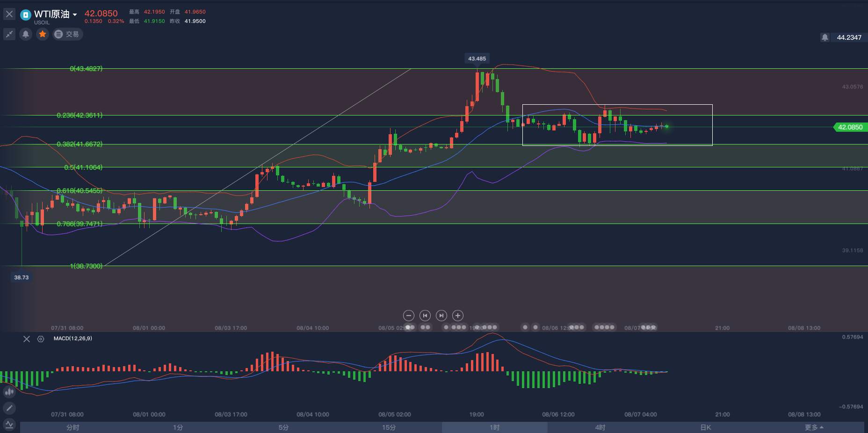
Task: Select the 0.618(40.5455) Fibonacci level label
Action: point(80,191)
